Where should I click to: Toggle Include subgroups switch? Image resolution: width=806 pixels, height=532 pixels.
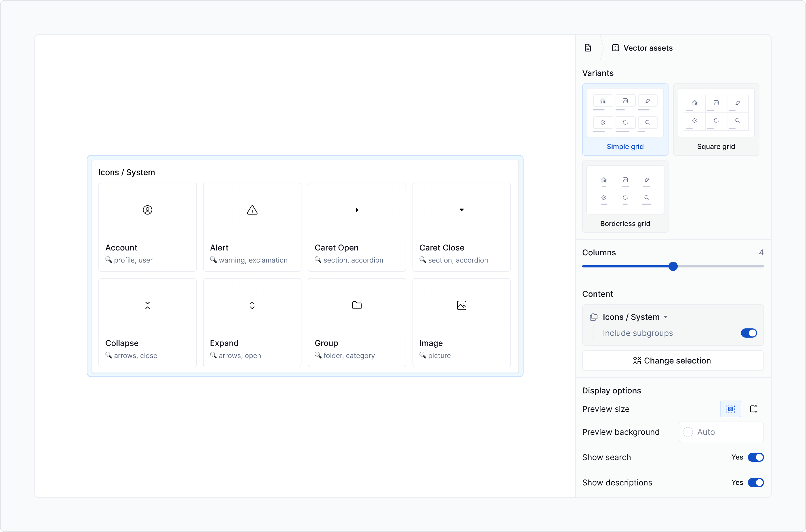(x=749, y=333)
